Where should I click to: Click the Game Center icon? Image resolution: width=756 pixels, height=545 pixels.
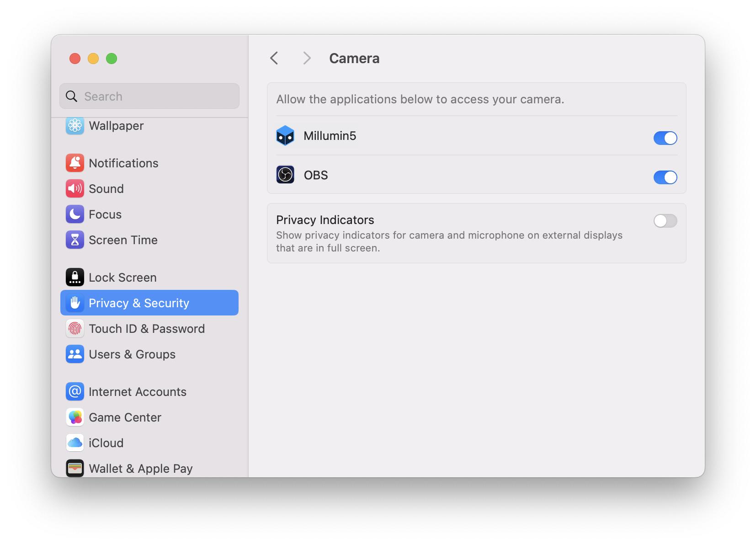(75, 417)
